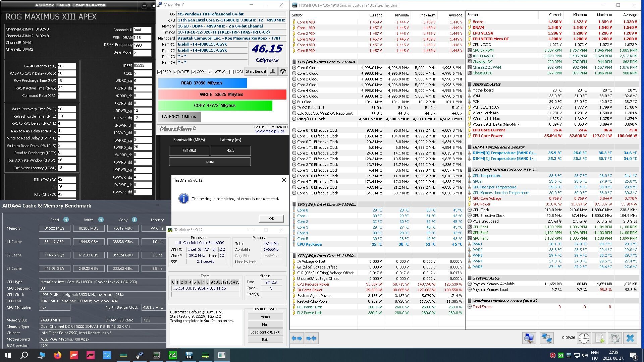Viewport: 644px width, 362px height.
Task: Click HWiNFO expand columns double-arrow icon
Action: point(297,338)
